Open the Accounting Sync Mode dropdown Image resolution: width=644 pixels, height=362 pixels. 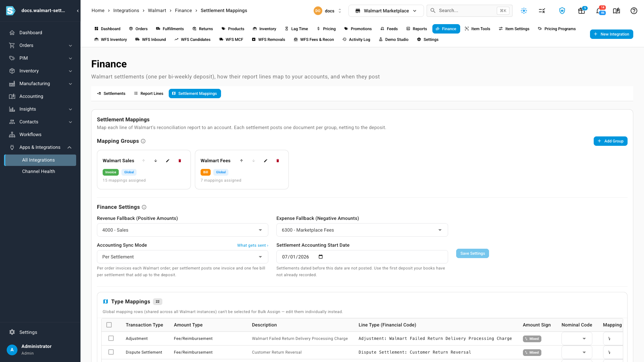pos(182,257)
